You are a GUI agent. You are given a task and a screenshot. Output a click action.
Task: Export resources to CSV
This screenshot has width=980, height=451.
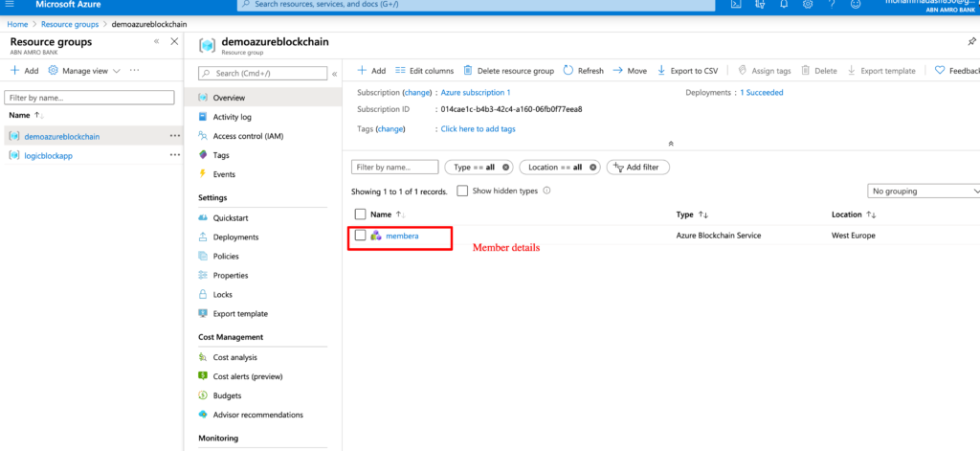pyautogui.click(x=687, y=71)
